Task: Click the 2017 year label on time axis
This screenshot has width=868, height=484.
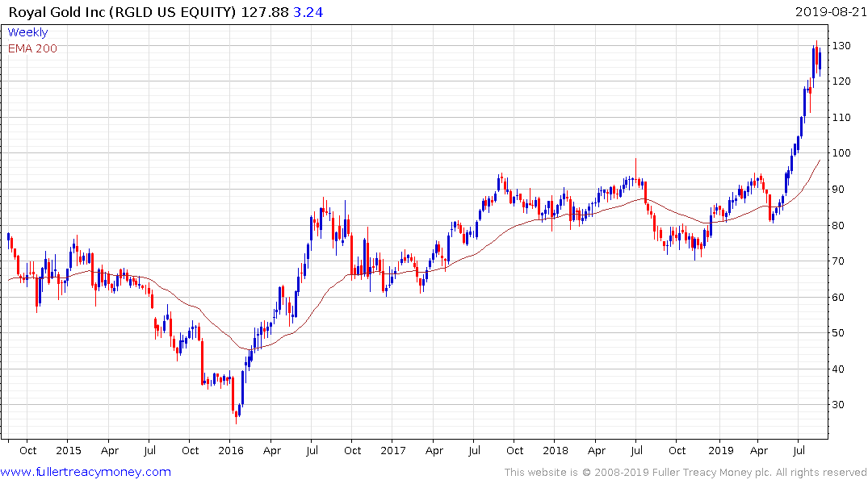Action: click(393, 450)
